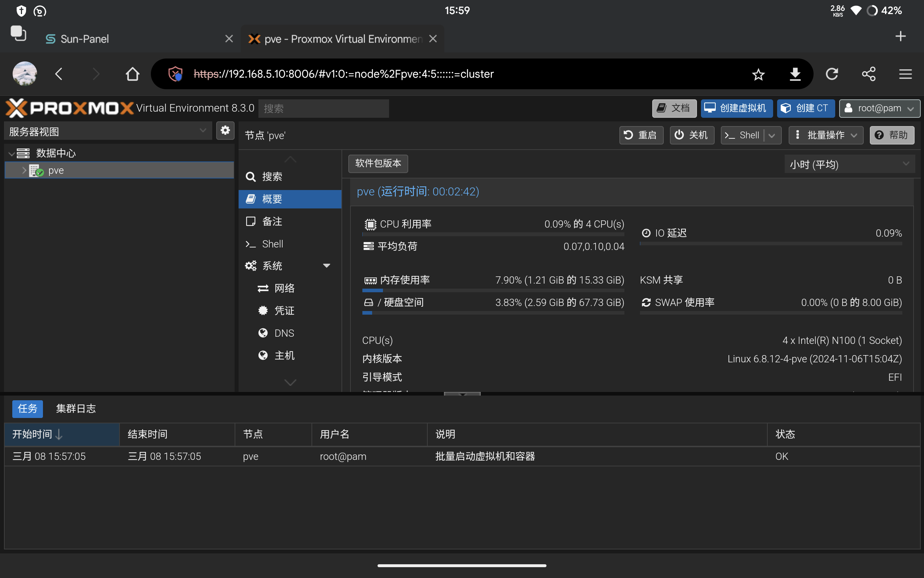Open 搜索 in the node menu
The width and height of the screenshot is (924, 578).
tap(290, 177)
